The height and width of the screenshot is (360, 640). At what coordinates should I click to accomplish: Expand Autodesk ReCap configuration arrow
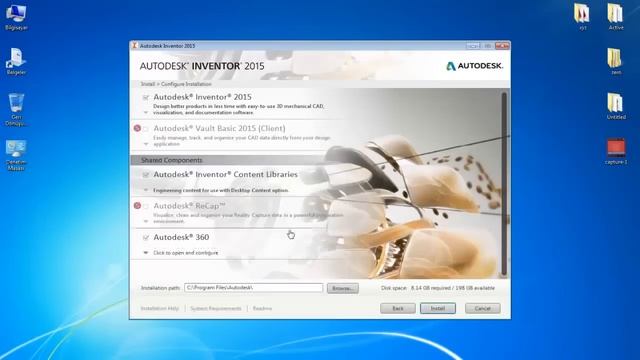tap(146, 221)
